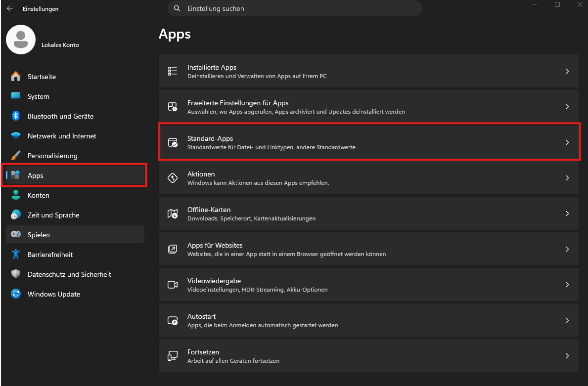Click the Einstellung suchen search field
Viewport: 588px width, 386px height.
point(295,8)
